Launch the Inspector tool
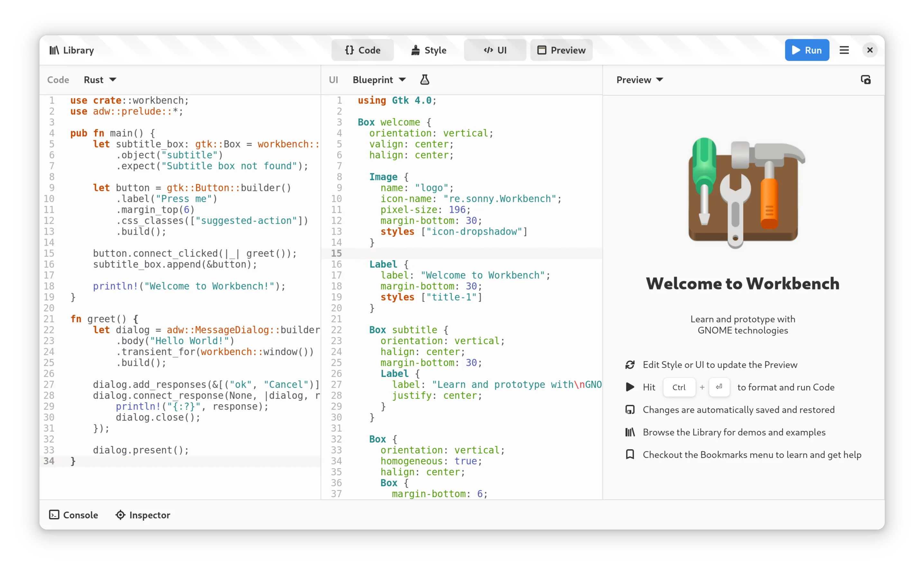Screen dimensions: 924x573 pos(143,514)
